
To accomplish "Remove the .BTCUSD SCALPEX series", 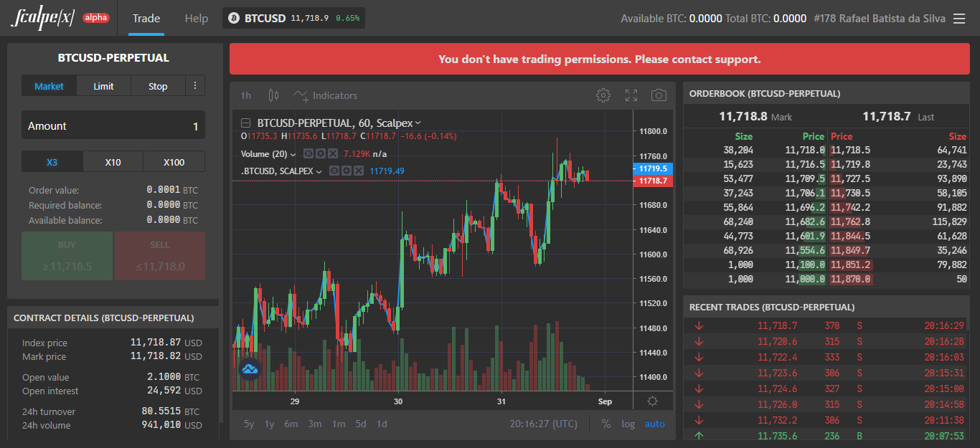I will 359,171.
